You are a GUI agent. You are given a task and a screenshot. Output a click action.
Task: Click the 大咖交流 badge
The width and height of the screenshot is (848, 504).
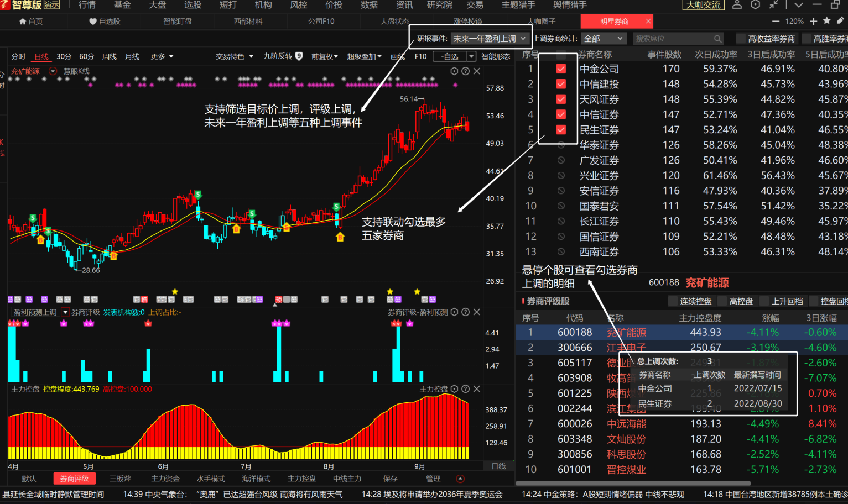[x=704, y=5]
